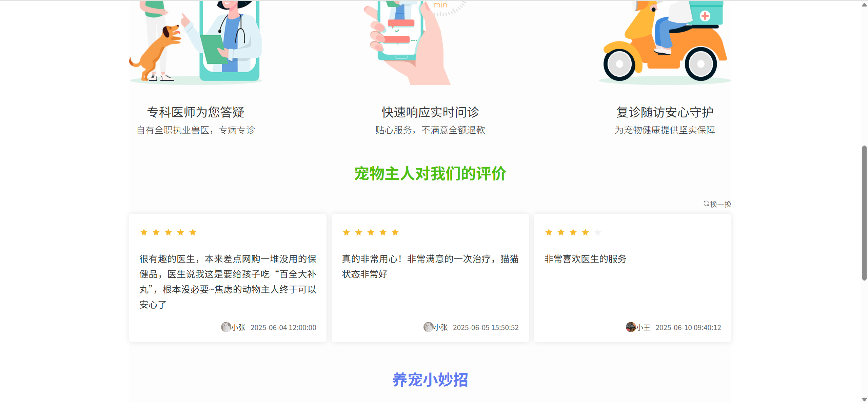This screenshot has height=403, width=868.
Task: Open the review card 非常喜欢医生的服务
Action: tap(633, 278)
